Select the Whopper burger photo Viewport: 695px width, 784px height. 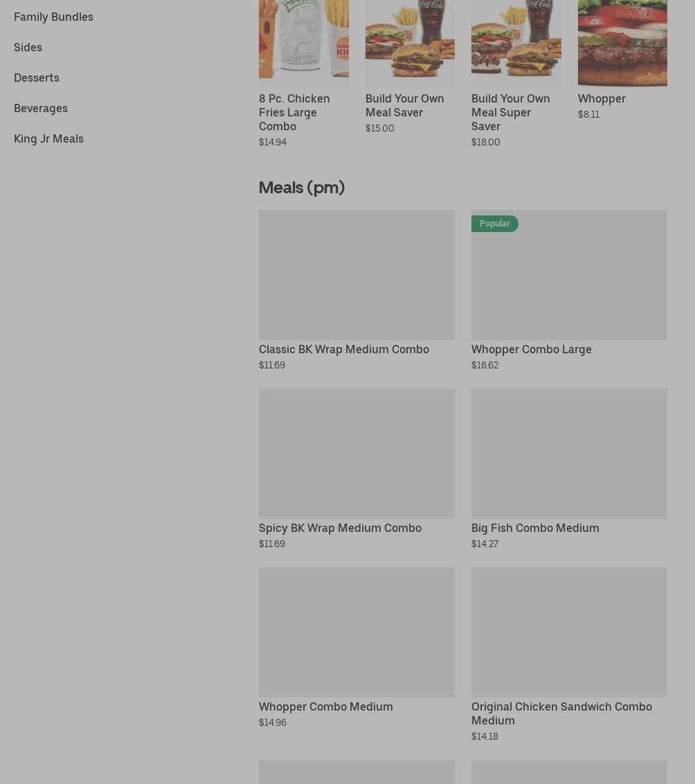[x=622, y=42]
